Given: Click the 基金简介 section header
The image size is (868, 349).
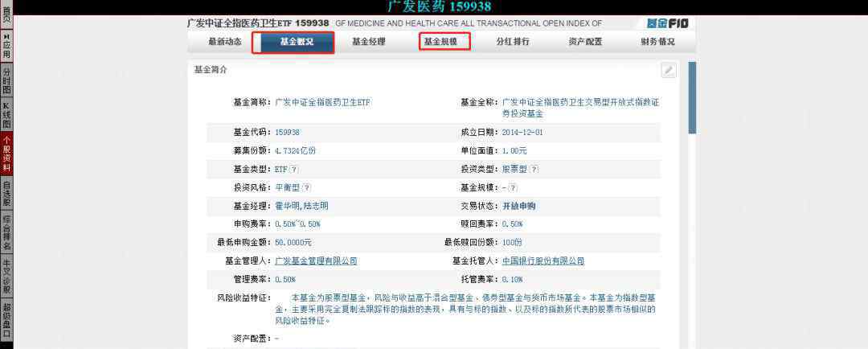Looking at the screenshot, I should point(211,70).
